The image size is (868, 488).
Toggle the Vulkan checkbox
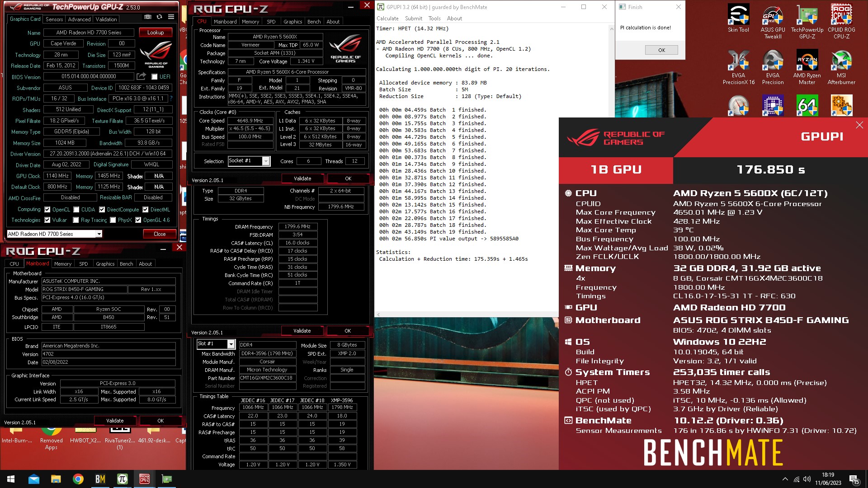pyautogui.click(x=47, y=220)
